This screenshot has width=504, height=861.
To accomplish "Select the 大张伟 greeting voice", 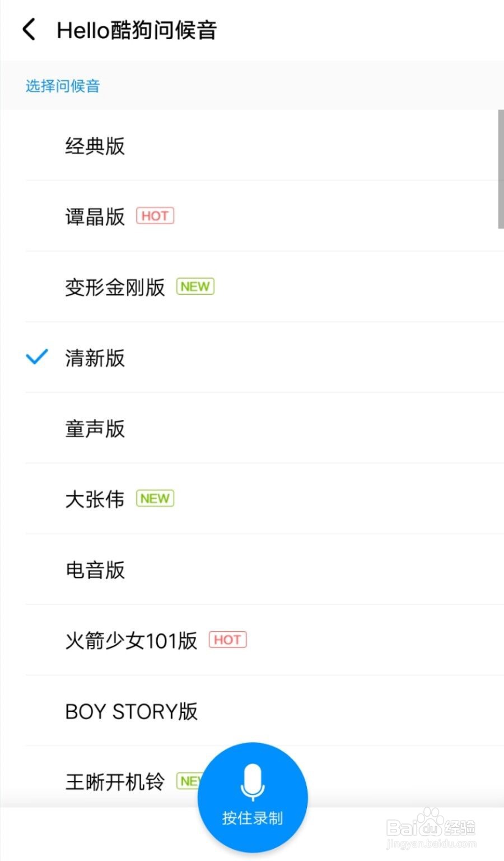I will 94,499.
